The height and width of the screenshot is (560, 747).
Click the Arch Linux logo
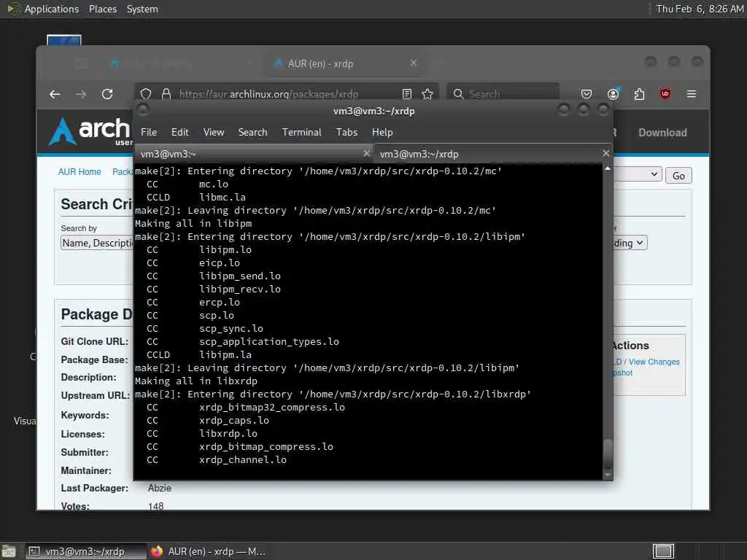[90, 131]
